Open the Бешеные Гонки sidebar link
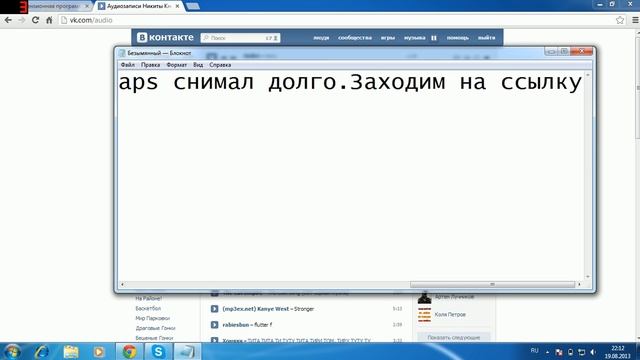 coord(154,338)
